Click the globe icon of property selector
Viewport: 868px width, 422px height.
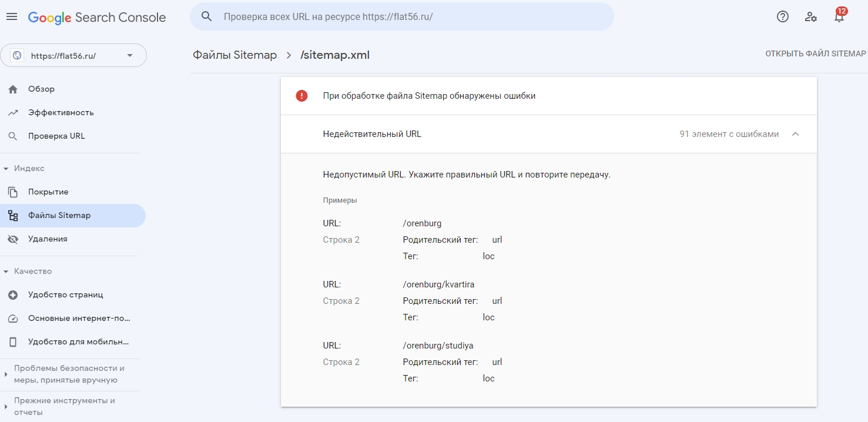17,56
